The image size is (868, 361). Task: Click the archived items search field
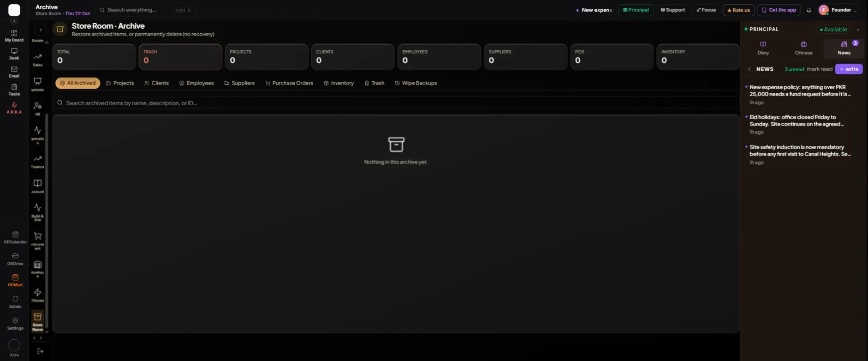[396, 103]
